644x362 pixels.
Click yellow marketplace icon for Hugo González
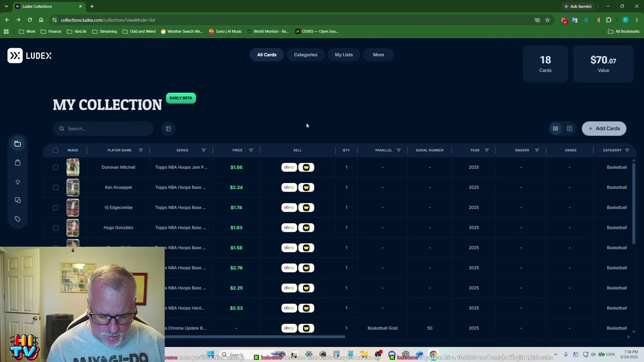coord(306,228)
